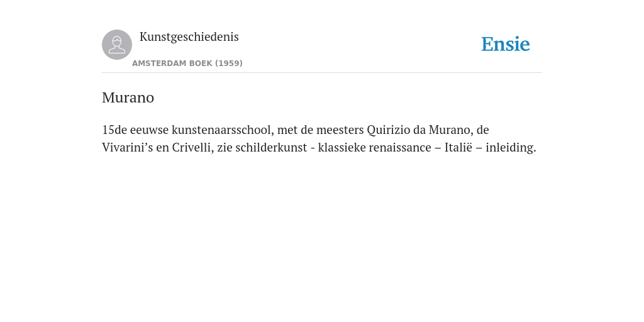Click the name 'Vivarini's' in the text
This screenshot has width=644, height=322.
coord(127,147)
